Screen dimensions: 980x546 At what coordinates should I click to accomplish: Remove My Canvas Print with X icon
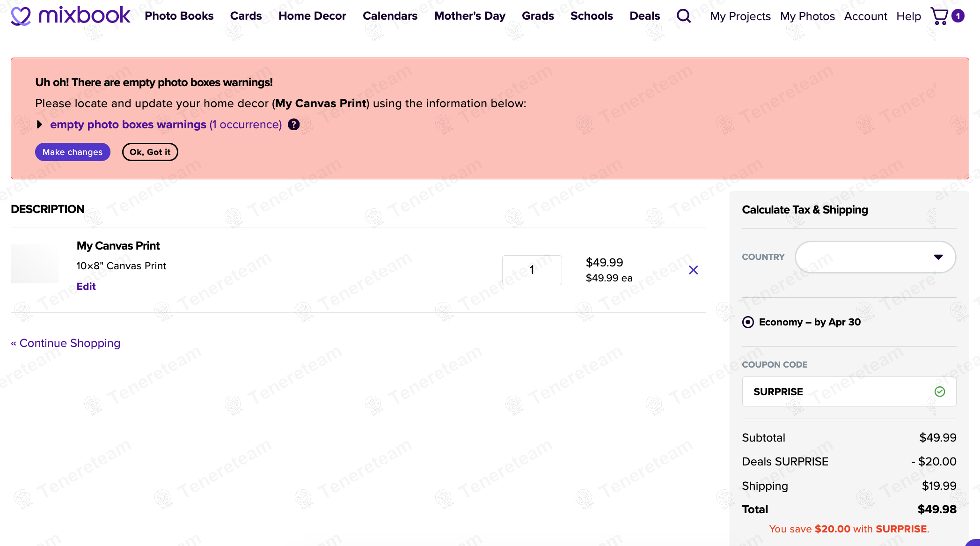pyautogui.click(x=693, y=270)
